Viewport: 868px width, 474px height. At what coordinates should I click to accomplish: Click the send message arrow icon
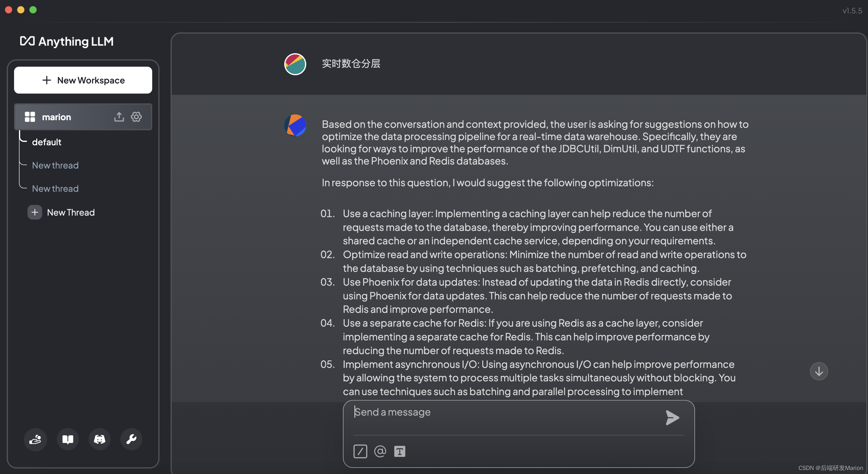(x=672, y=418)
